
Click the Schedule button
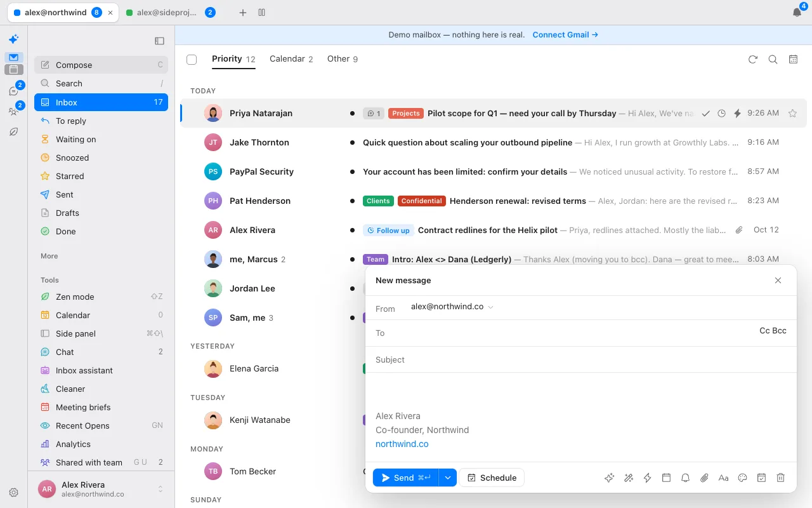click(x=492, y=478)
